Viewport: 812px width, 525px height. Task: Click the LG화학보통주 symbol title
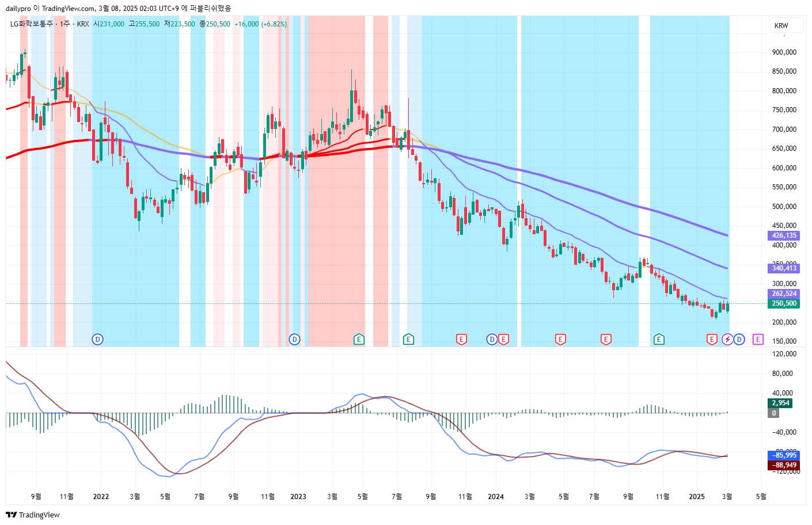point(31,24)
